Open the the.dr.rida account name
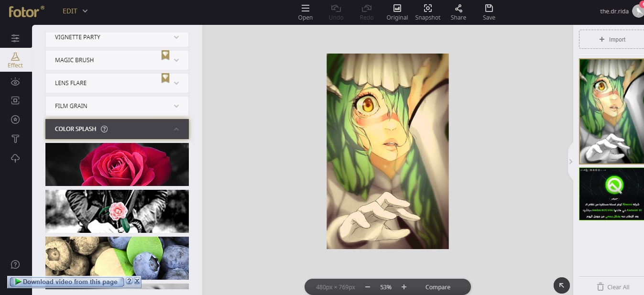644x295 pixels. 614,11
